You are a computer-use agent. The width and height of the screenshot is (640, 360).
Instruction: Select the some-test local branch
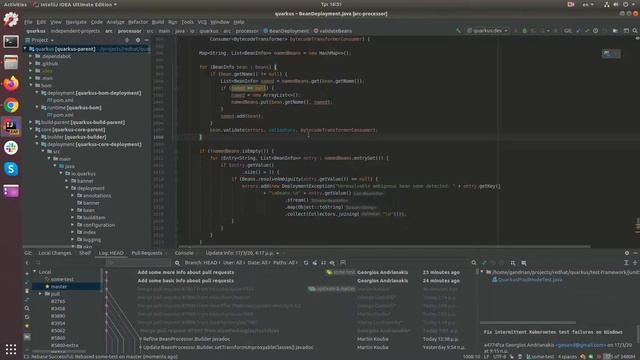click(62, 279)
